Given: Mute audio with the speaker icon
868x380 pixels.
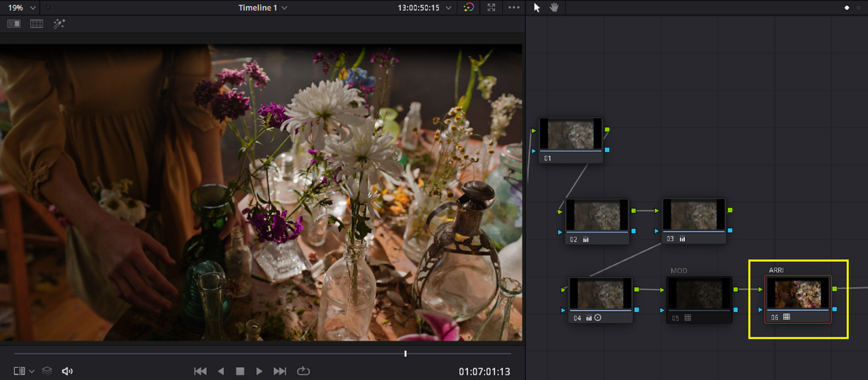Looking at the screenshot, I should [x=67, y=371].
